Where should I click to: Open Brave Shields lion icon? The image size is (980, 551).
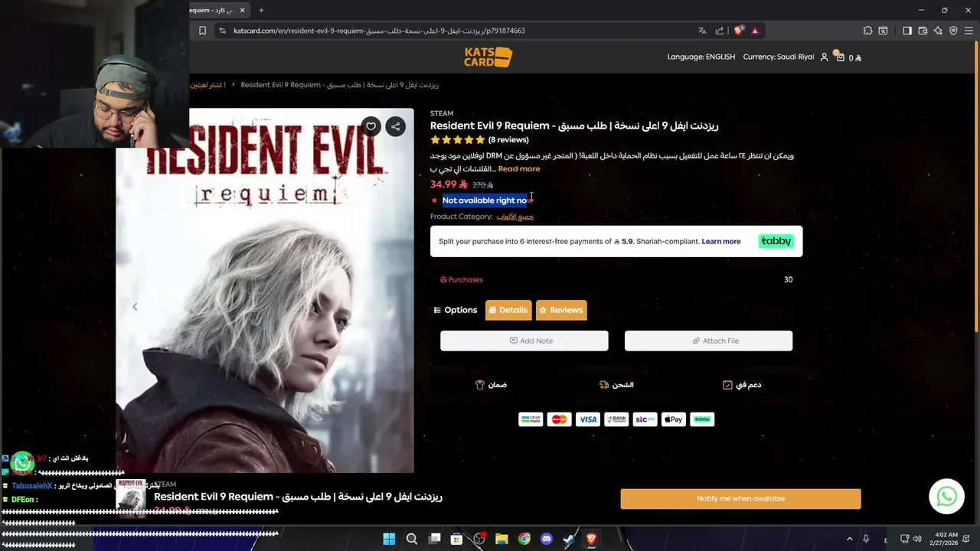pos(739,31)
